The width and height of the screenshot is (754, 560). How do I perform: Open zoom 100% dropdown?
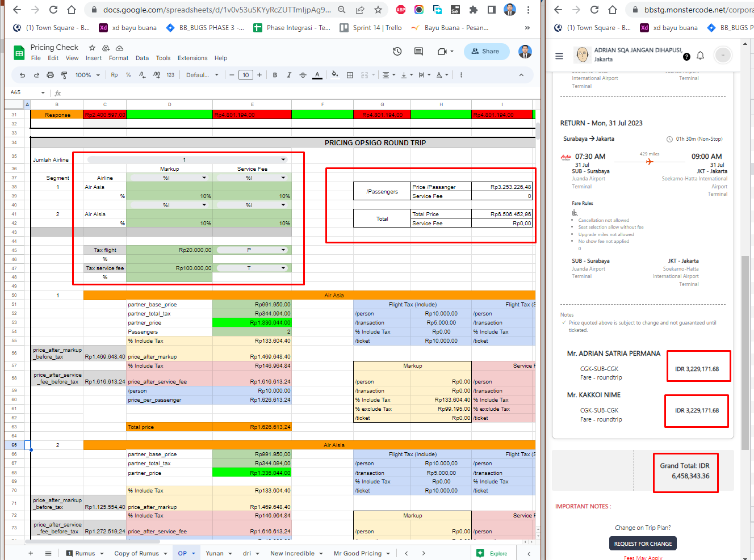click(x=87, y=75)
